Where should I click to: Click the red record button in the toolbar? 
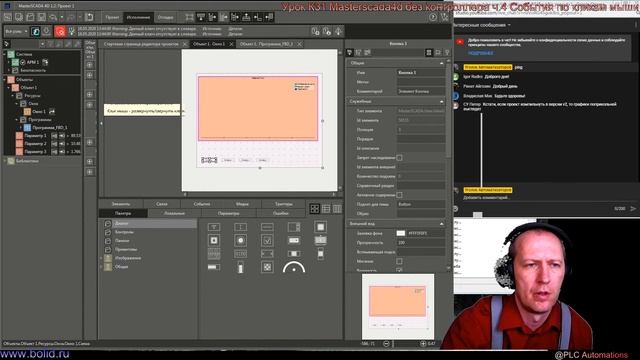click(60, 31)
